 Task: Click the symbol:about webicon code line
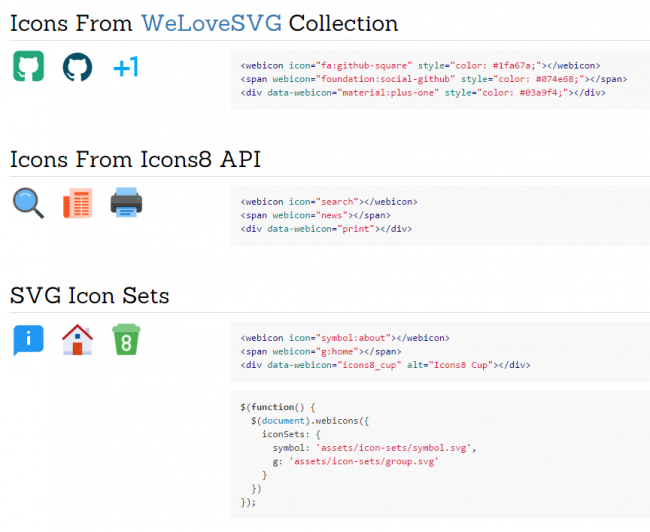tap(345, 338)
